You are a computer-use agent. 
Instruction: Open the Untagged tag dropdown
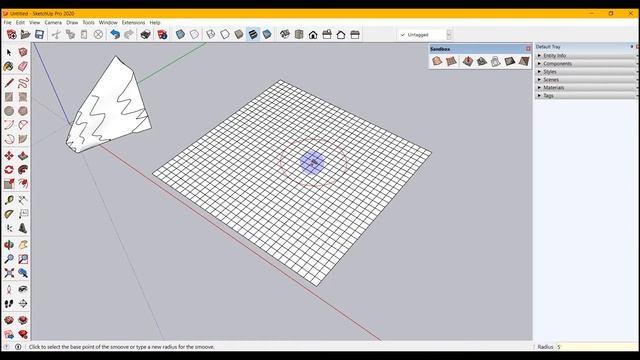449,35
